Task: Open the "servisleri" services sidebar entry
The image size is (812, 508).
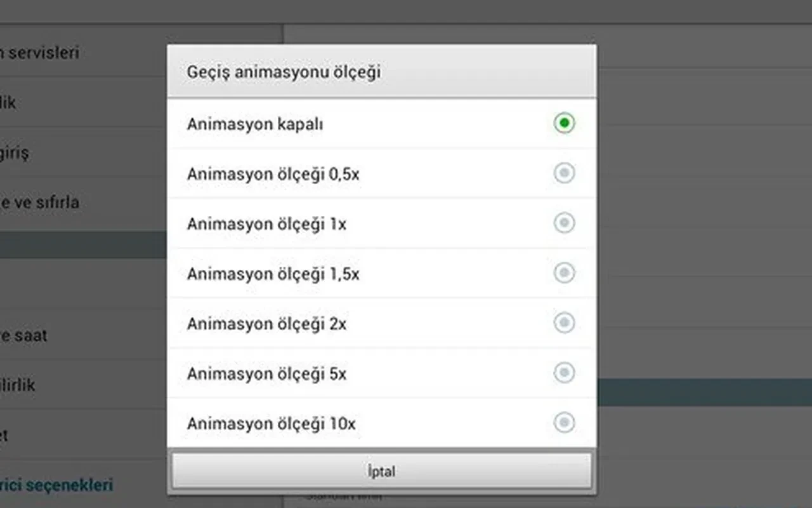Action: (38, 53)
